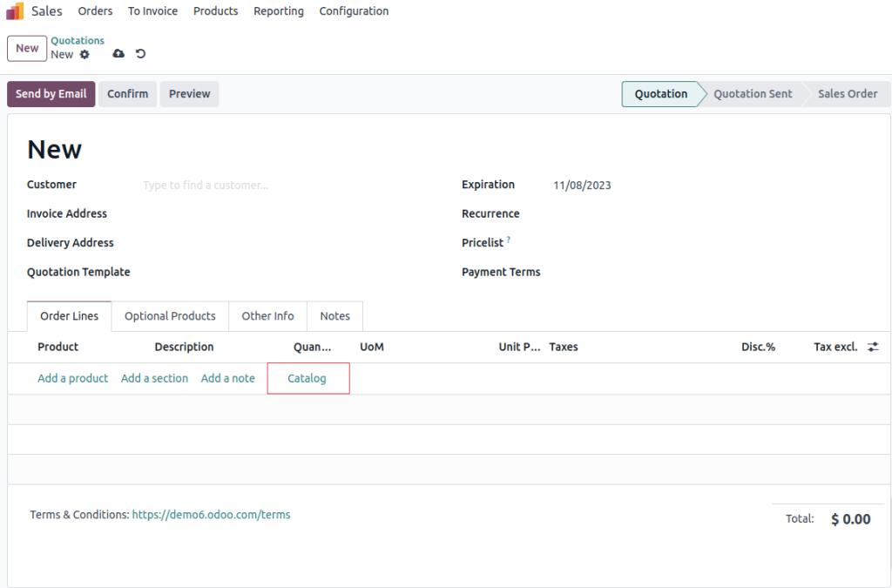Switch to the Optional Products tab
Viewport: 892px width, 588px height.
pos(169,315)
